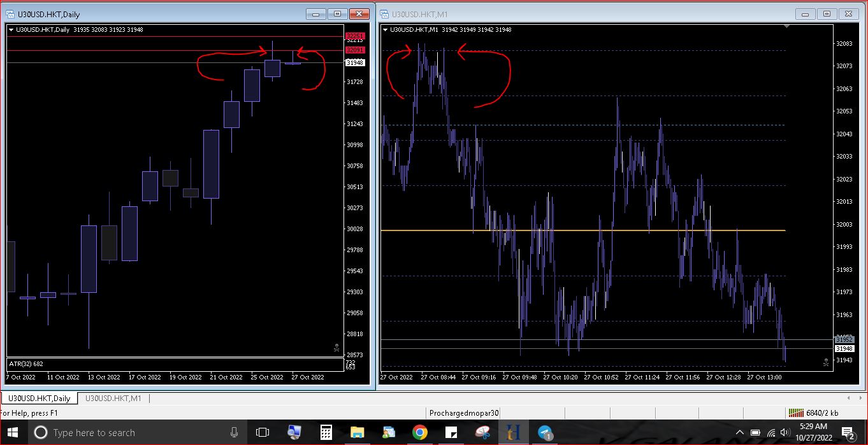Image resolution: width=868 pixels, height=445 pixels.
Task: Click the right tab-scroll arrow
Action: click(x=861, y=399)
